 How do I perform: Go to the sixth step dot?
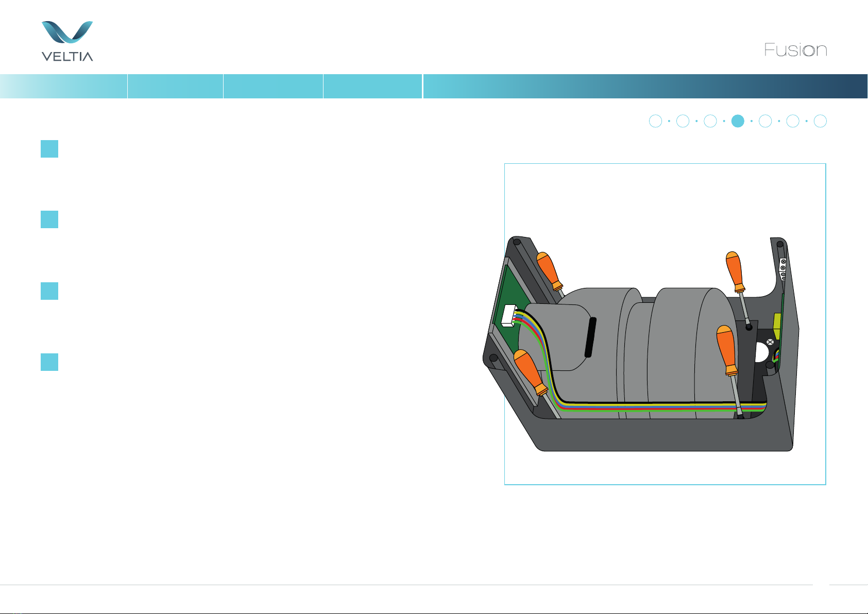[x=793, y=121]
